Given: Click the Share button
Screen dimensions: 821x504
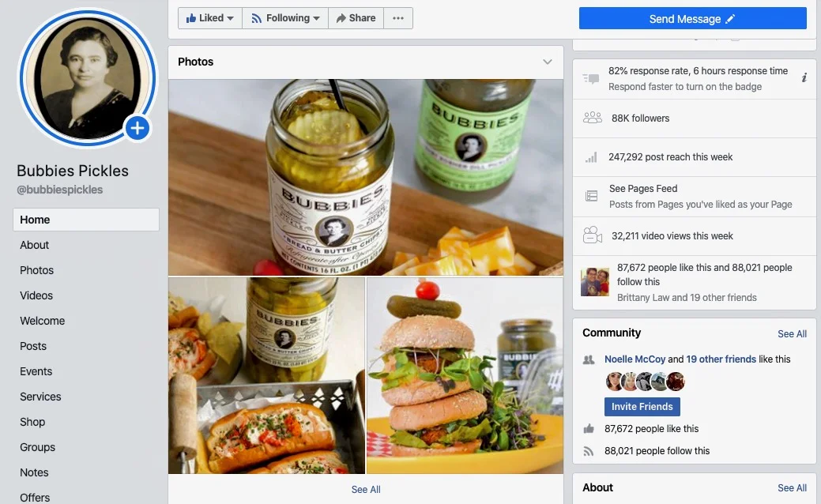Looking at the screenshot, I should coord(356,18).
